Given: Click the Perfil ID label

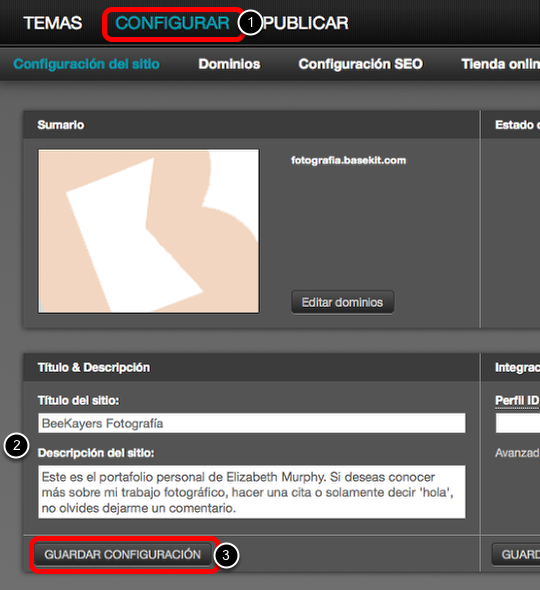Looking at the screenshot, I should [x=517, y=400].
